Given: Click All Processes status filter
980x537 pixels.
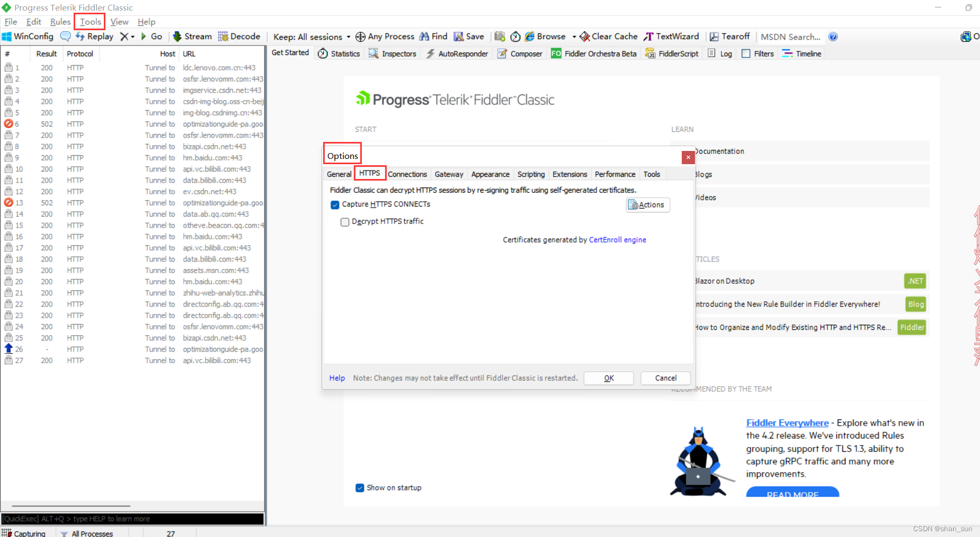Looking at the screenshot, I should pyautogui.click(x=86, y=533).
